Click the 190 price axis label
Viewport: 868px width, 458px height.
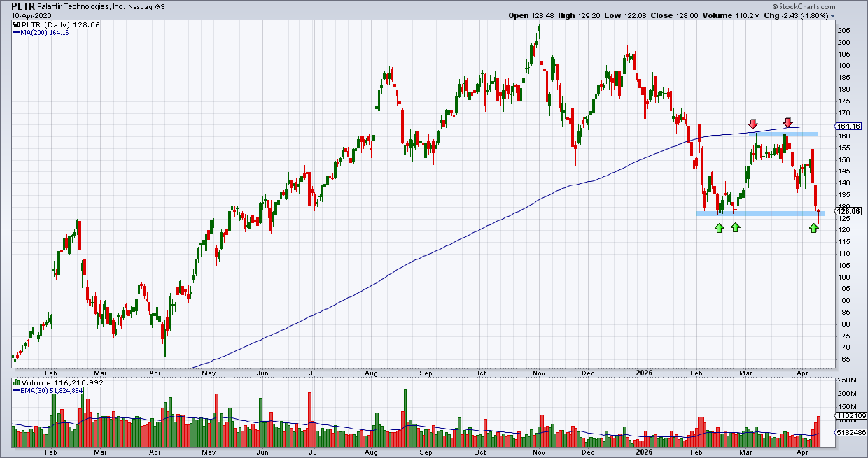point(843,66)
